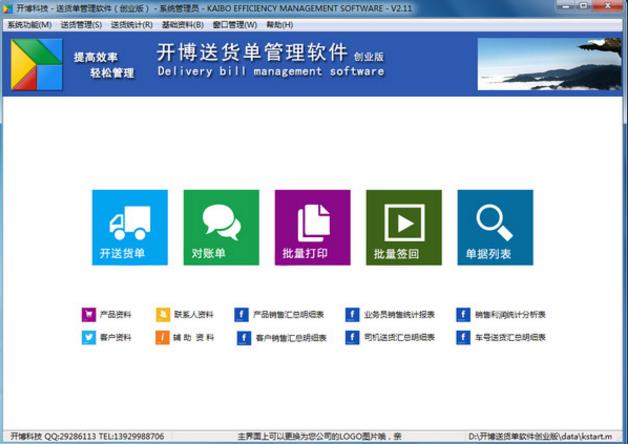Image resolution: width=628 pixels, height=444 pixels.
Task: Click the green 对账单 chat bubble tile
Action: [x=220, y=227]
